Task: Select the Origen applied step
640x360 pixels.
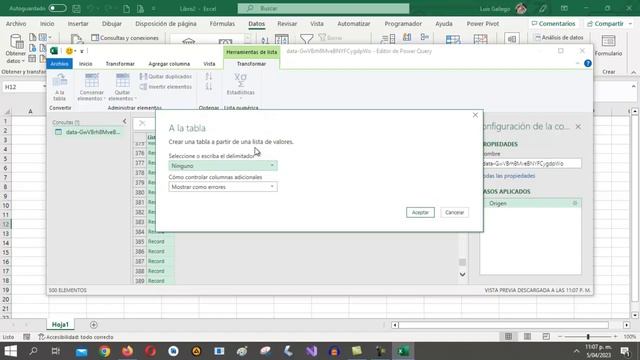Action: tap(531, 203)
